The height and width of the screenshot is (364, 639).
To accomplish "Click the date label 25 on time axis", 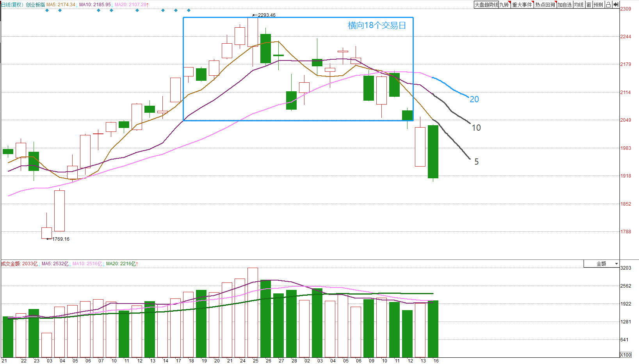I will coord(256,360).
